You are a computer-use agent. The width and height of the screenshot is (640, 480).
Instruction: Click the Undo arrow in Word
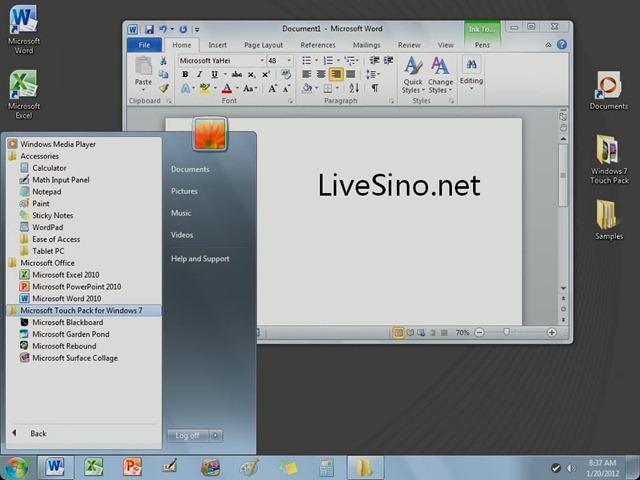[x=163, y=29]
